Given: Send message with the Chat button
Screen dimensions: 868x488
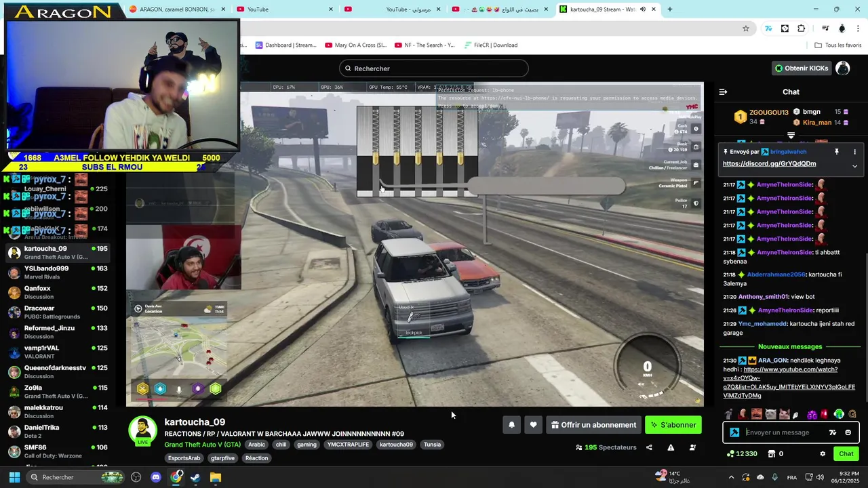Looking at the screenshot, I should click(846, 453).
